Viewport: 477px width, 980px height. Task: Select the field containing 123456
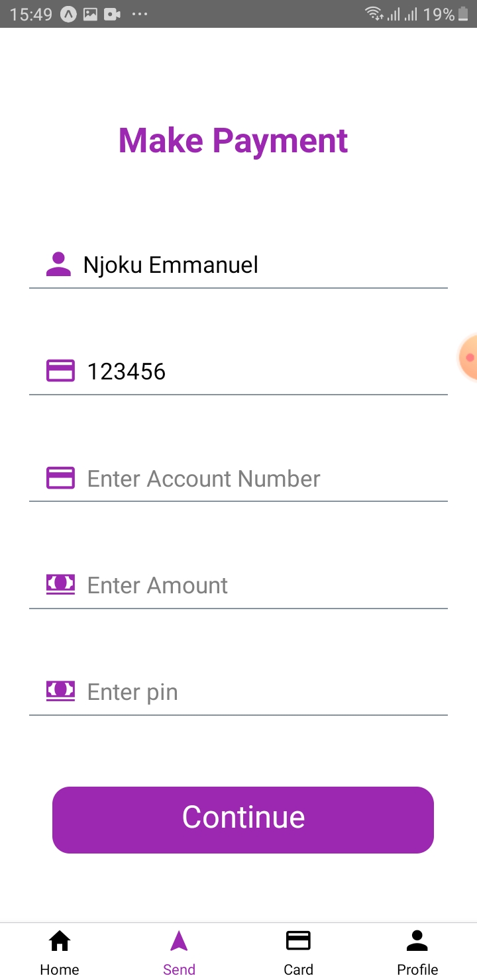tap(258, 371)
